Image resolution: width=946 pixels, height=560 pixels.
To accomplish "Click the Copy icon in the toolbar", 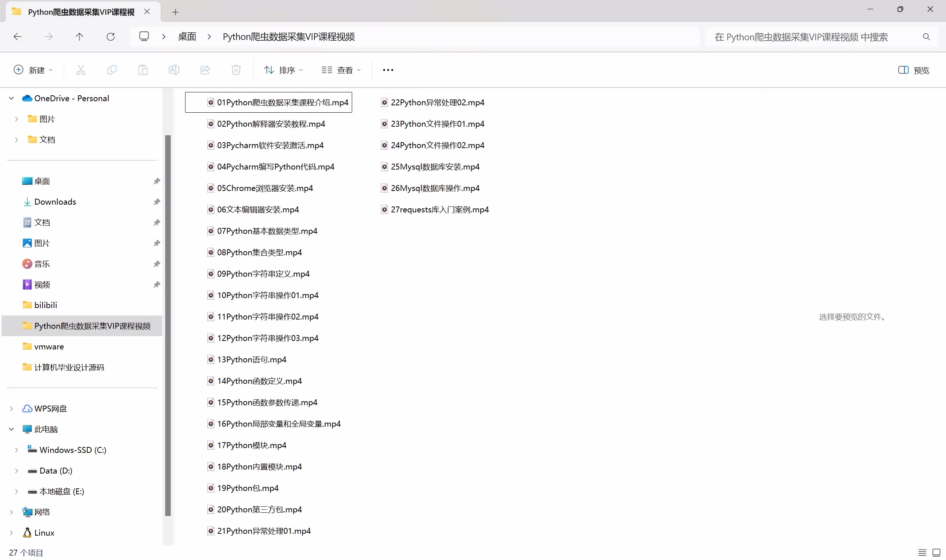I will 112,70.
